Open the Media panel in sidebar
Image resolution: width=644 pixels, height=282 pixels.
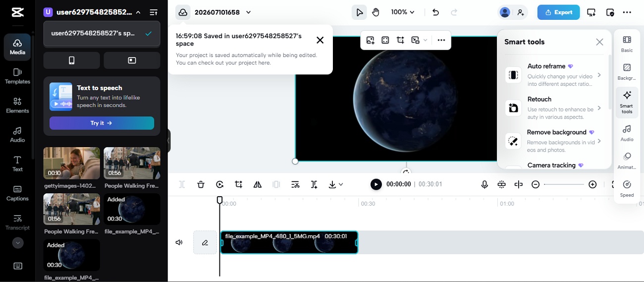17,47
